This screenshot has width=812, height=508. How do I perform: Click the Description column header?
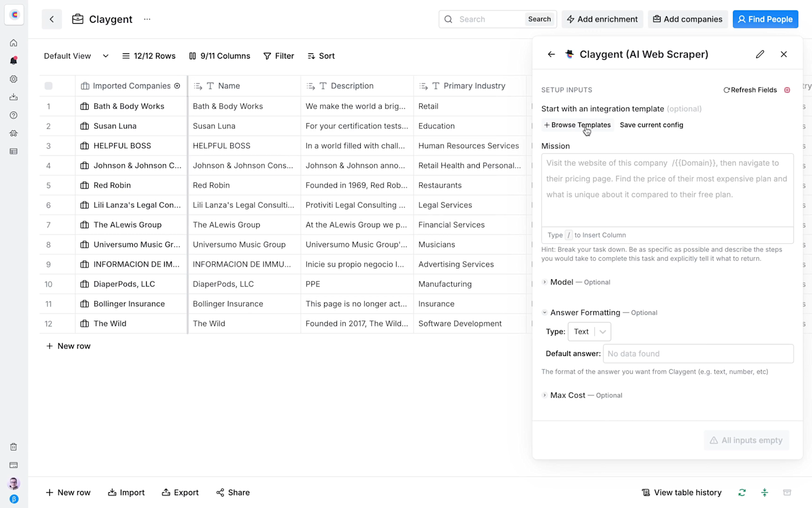pos(357,86)
